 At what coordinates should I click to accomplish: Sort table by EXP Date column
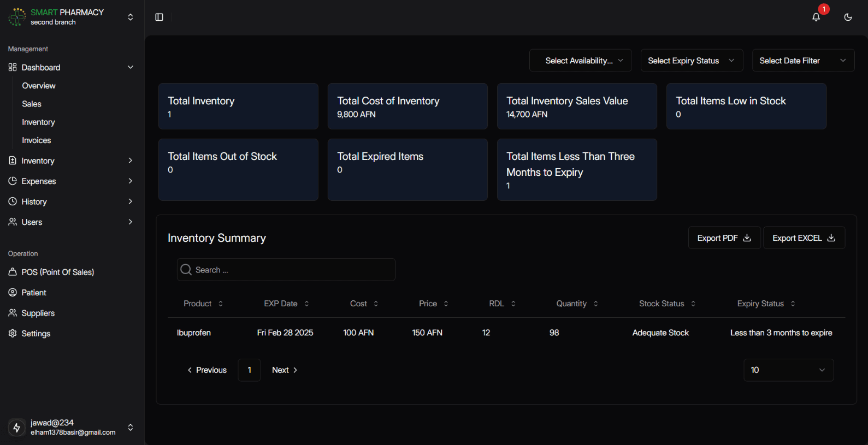[286, 304]
